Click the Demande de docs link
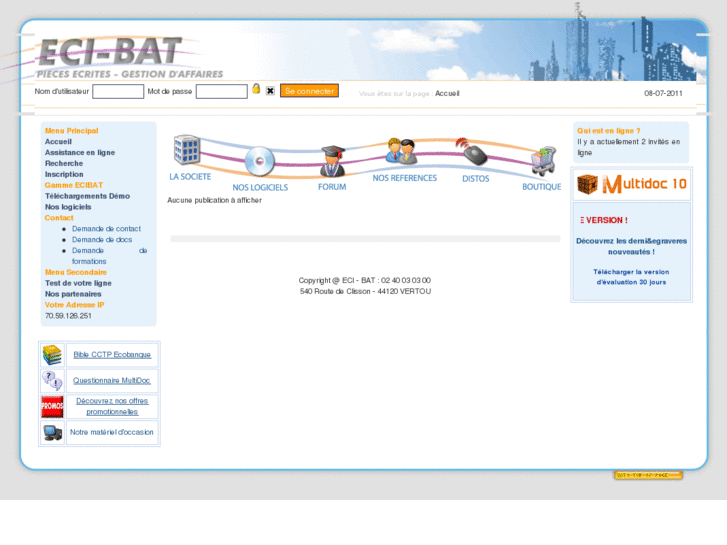Viewport: 727px width, 545px height. 102,240
